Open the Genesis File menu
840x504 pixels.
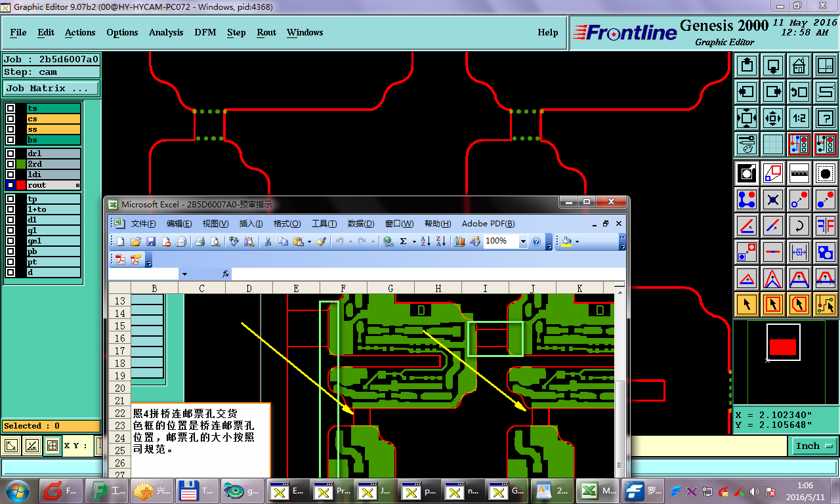click(x=18, y=32)
